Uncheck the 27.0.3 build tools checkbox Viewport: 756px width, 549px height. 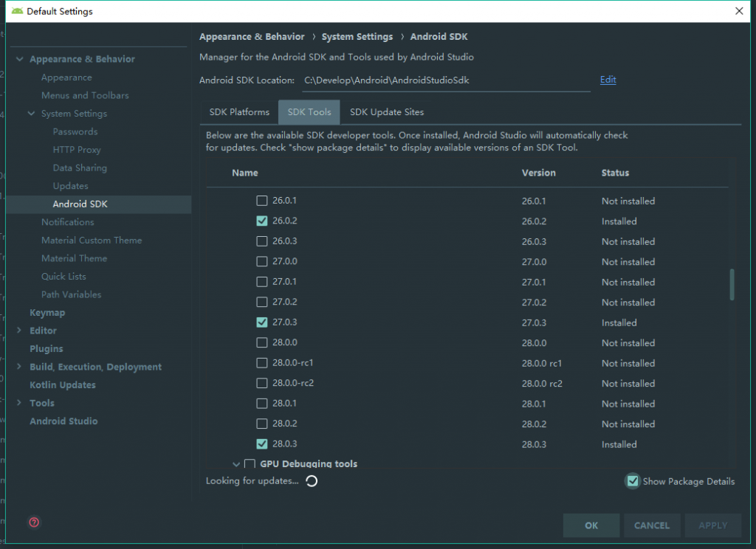262,322
